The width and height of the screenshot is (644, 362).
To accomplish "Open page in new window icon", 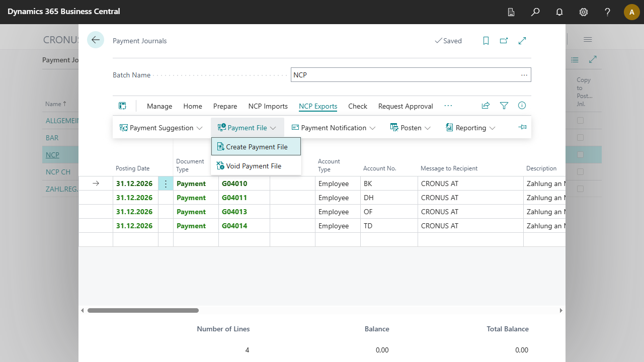I will tap(504, 41).
